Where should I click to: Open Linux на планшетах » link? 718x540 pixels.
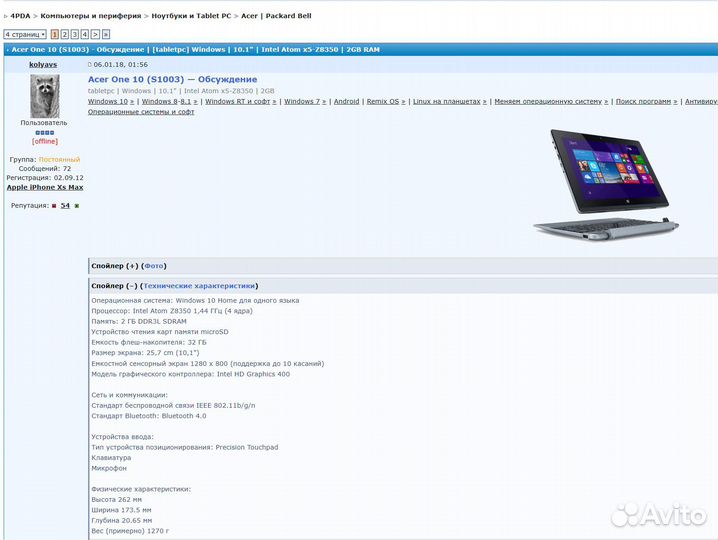point(450,101)
